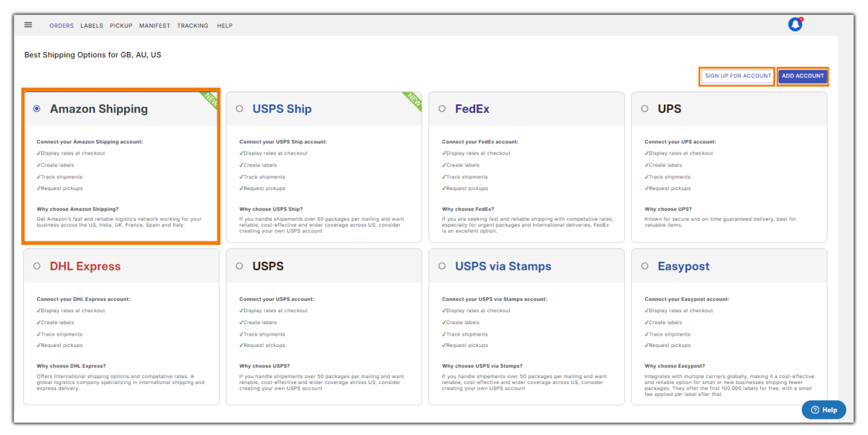Open the TRACKING menu
Image resolution: width=868 pixels, height=435 pixels.
click(x=193, y=26)
